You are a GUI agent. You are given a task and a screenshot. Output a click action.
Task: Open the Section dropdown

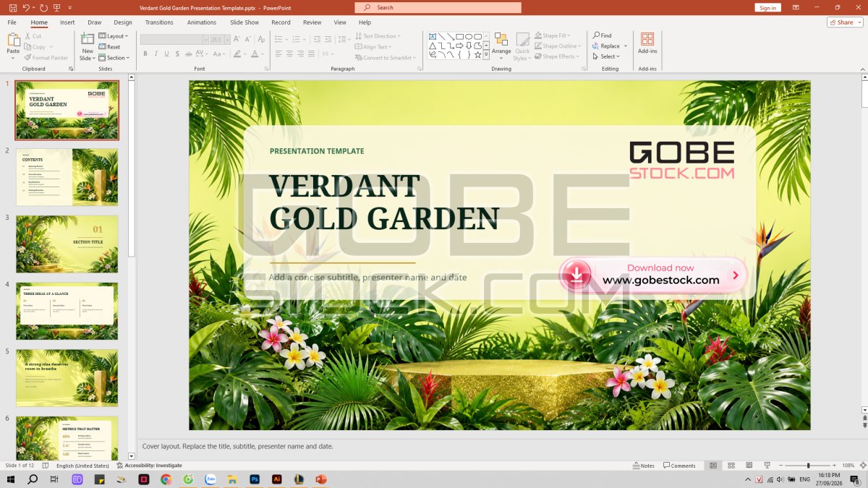coord(114,58)
